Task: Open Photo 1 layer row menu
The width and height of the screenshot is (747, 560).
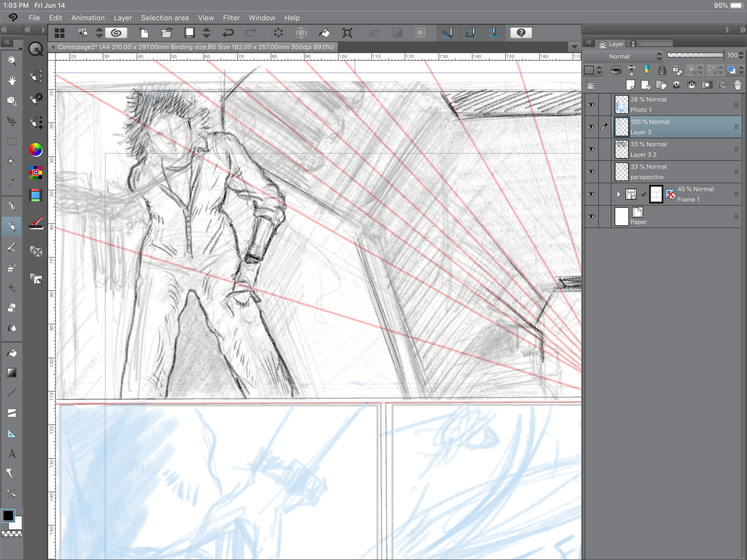Action: click(736, 105)
